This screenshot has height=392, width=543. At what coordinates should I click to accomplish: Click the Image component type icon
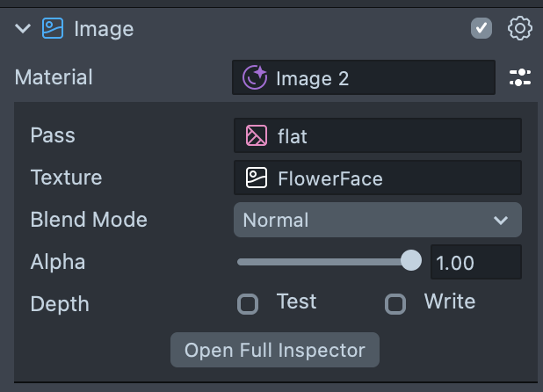(x=53, y=29)
